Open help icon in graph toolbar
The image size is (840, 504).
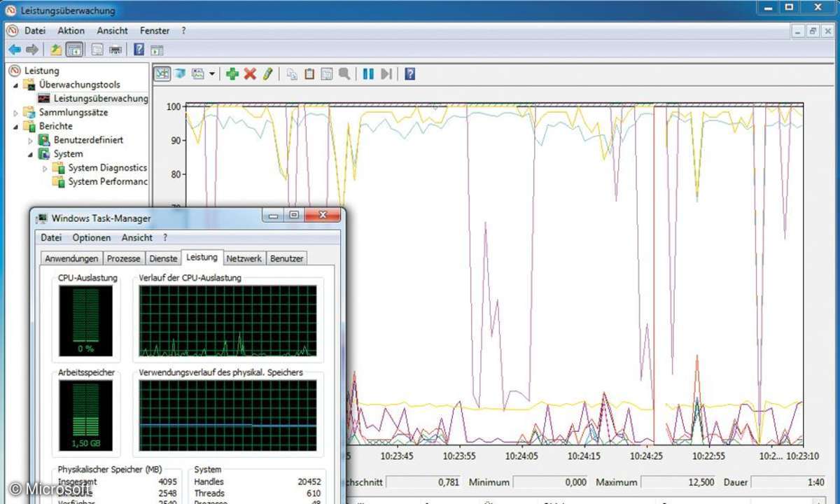[410, 73]
